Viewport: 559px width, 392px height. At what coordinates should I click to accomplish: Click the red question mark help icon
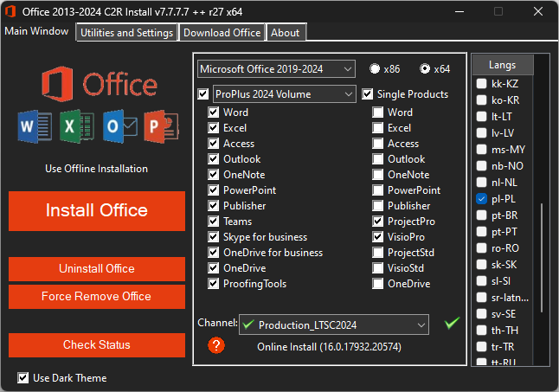(216, 345)
